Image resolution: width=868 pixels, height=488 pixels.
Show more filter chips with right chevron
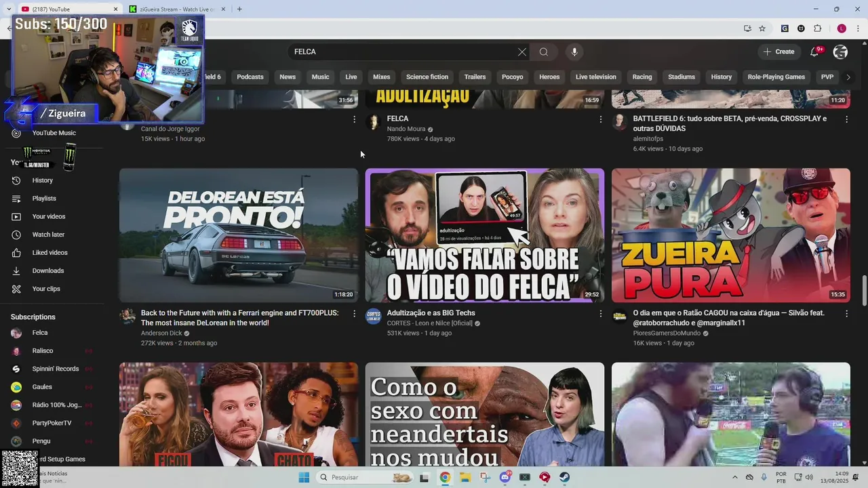[x=848, y=77]
